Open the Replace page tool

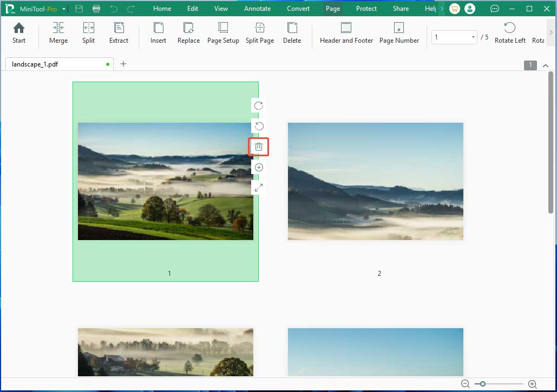188,33
